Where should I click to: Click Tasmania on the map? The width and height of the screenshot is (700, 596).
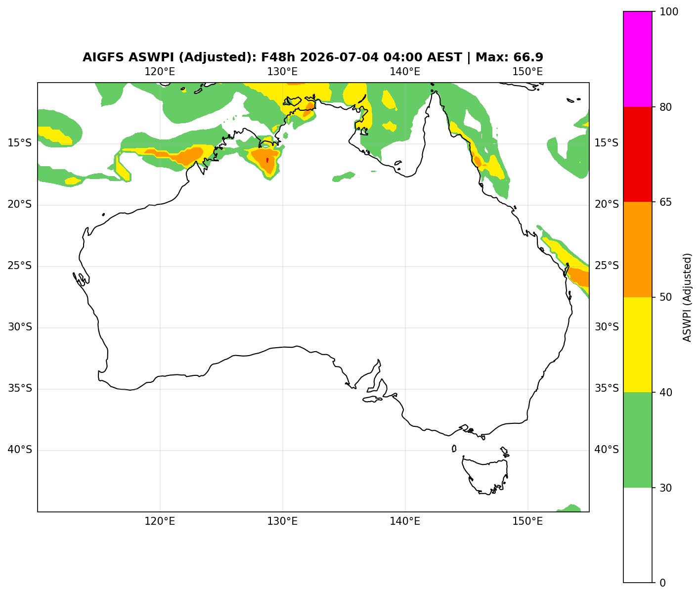[486, 476]
